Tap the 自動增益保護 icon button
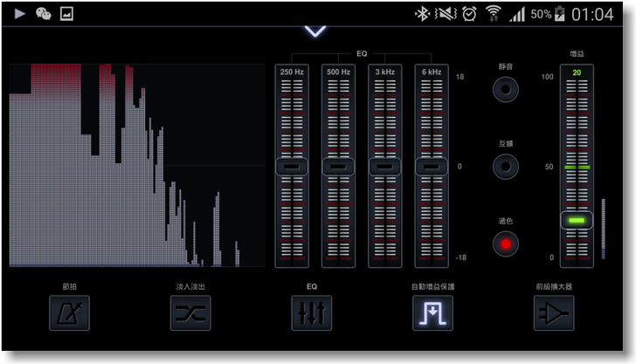636x364 pixels. (x=432, y=312)
